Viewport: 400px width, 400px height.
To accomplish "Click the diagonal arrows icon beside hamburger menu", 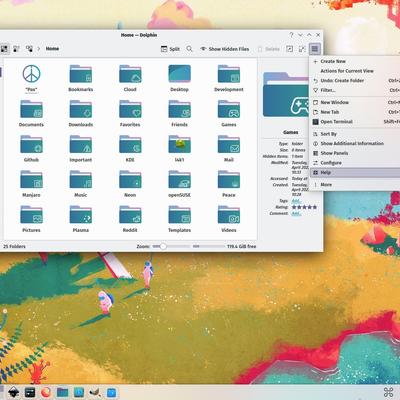I will (x=302, y=49).
